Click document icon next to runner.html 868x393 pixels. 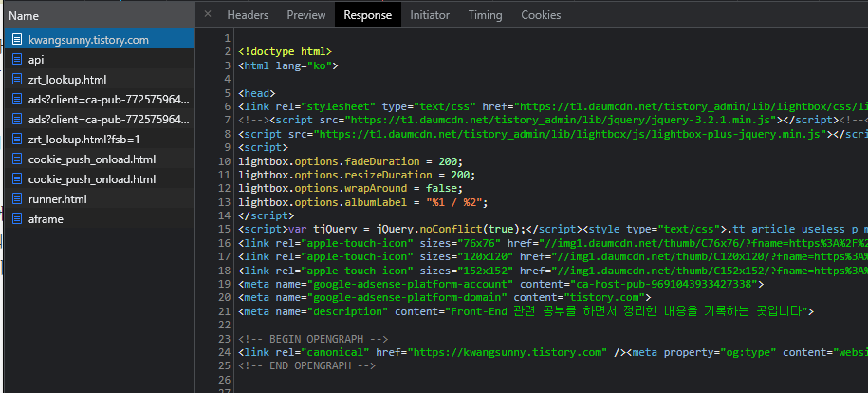18,199
